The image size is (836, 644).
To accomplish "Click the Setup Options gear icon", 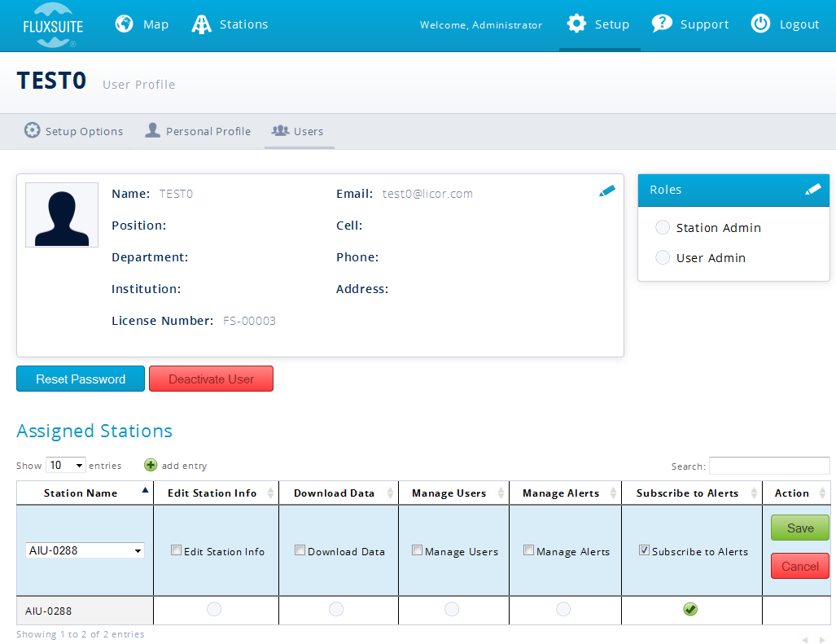I will (x=32, y=130).
